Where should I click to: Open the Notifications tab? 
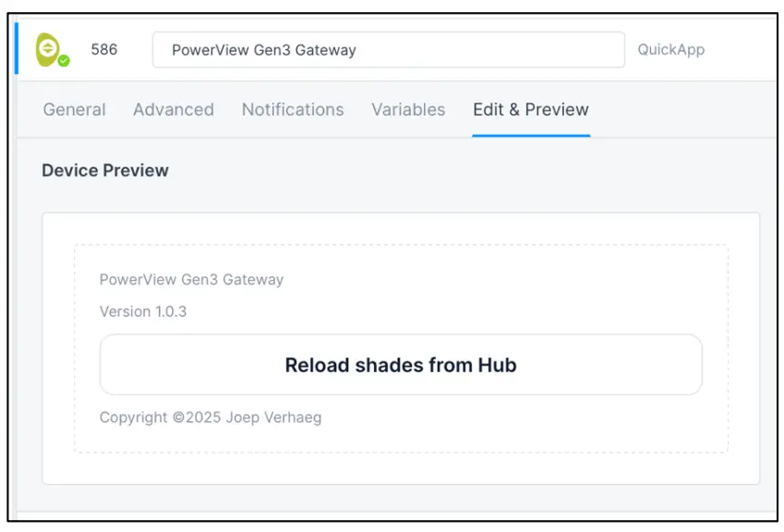293,110
